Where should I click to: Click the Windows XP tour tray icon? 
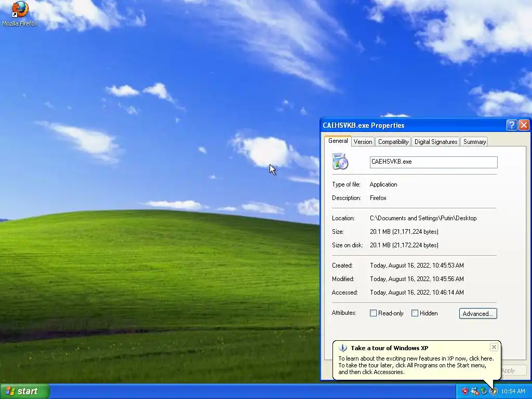pos(494,391)
